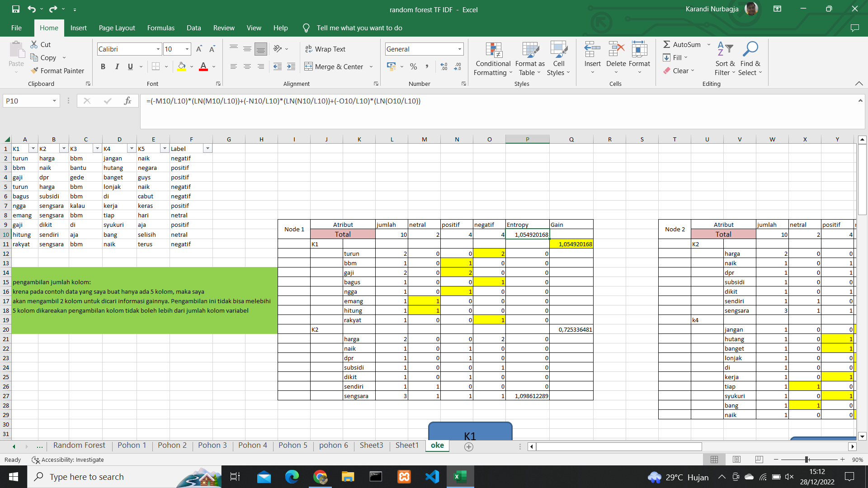Open the K1 column filter dropdown
This screenshot has width=868, height=488.
pyautogui.click(x=33, y=149)
